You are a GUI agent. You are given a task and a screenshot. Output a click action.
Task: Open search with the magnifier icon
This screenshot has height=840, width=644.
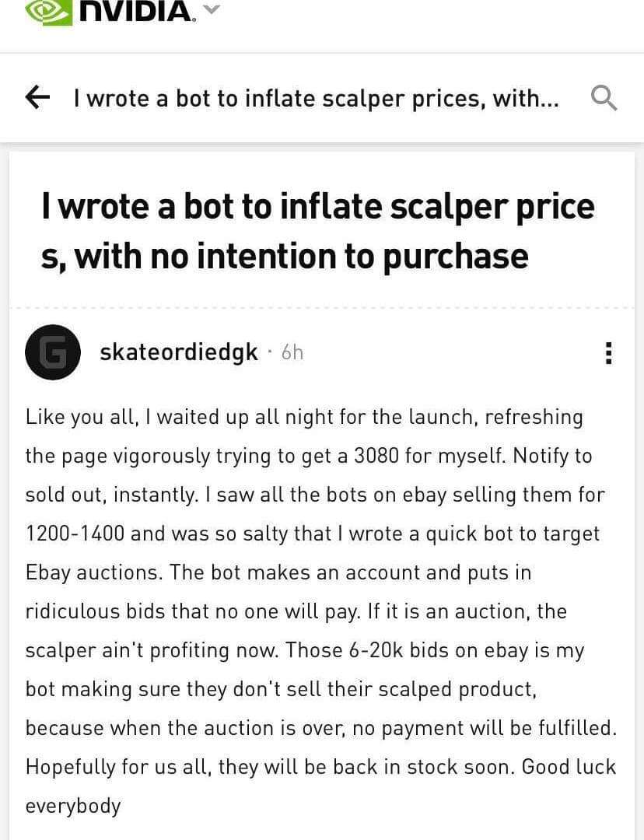pos(604,98)
